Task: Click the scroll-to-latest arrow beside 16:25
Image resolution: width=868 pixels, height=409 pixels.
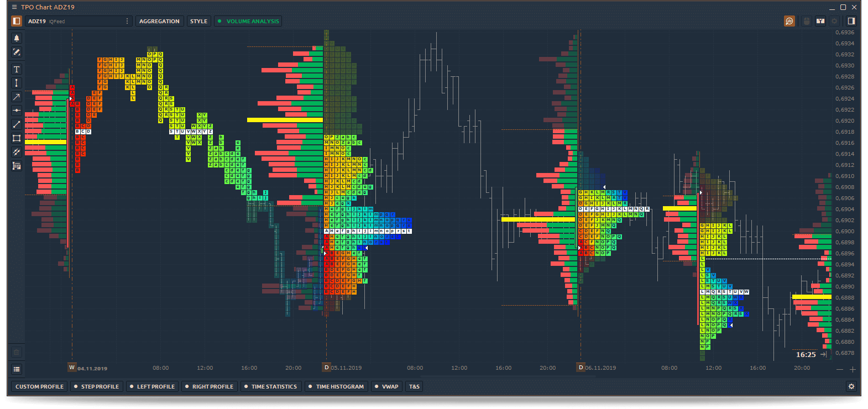Action: pos(824,354)
